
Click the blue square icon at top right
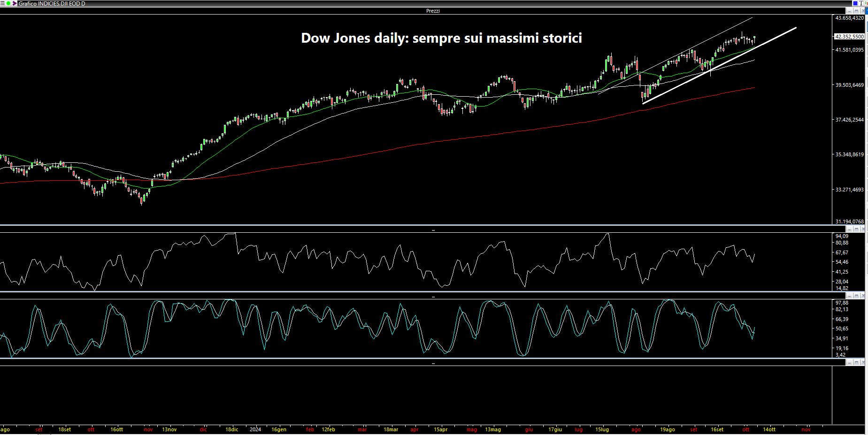[855, 3]
